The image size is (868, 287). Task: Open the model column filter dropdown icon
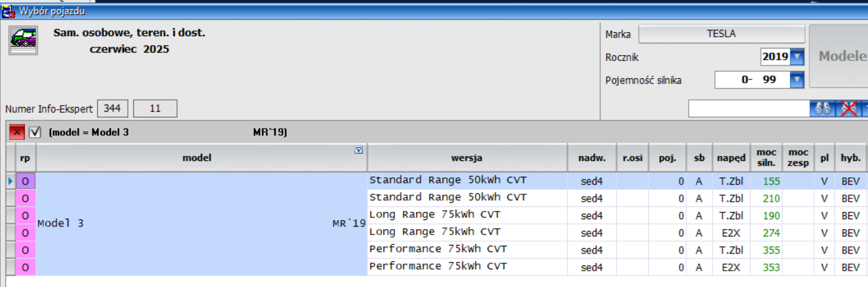pyautogui.click(x=358, y=150)
